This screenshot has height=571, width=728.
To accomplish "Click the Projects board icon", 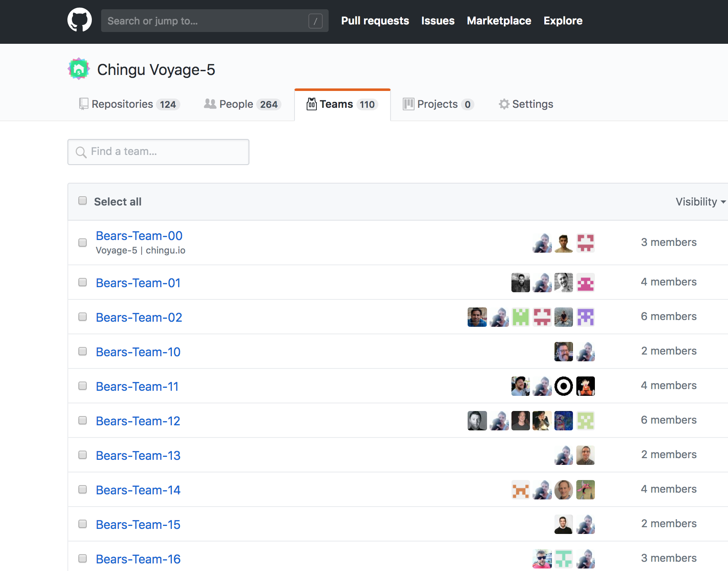I will [x=408, y=104].
